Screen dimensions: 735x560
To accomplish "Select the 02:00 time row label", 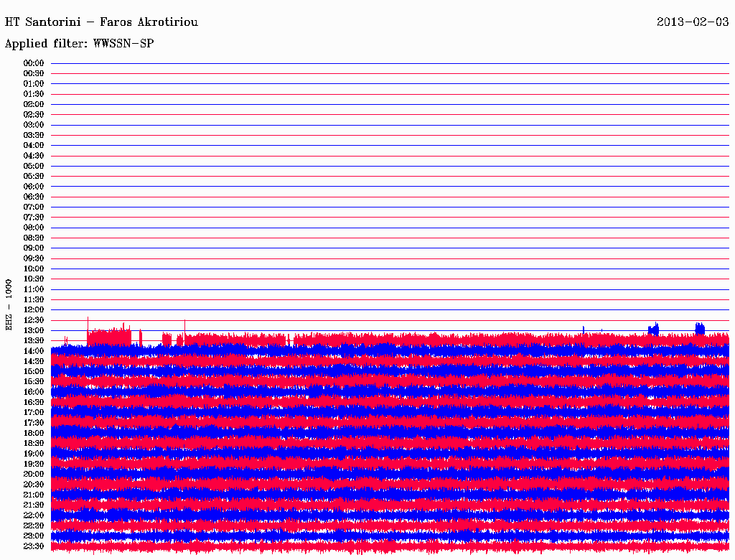I will pyautogui.click(x=34, y=104).
